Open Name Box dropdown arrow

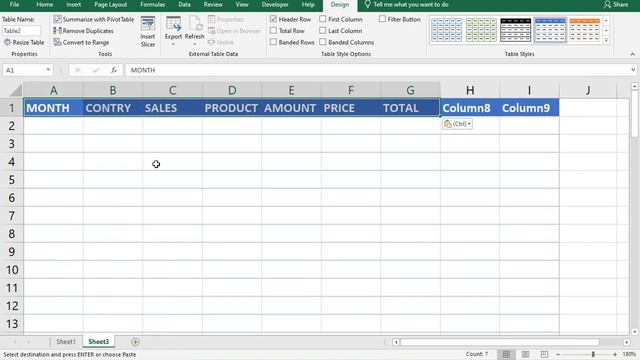coord(48,70)
